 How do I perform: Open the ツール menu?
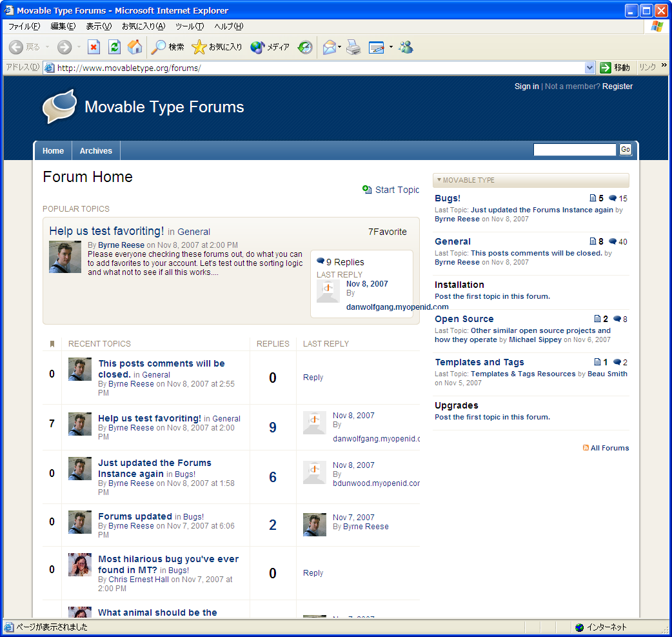tap(189, 26)
